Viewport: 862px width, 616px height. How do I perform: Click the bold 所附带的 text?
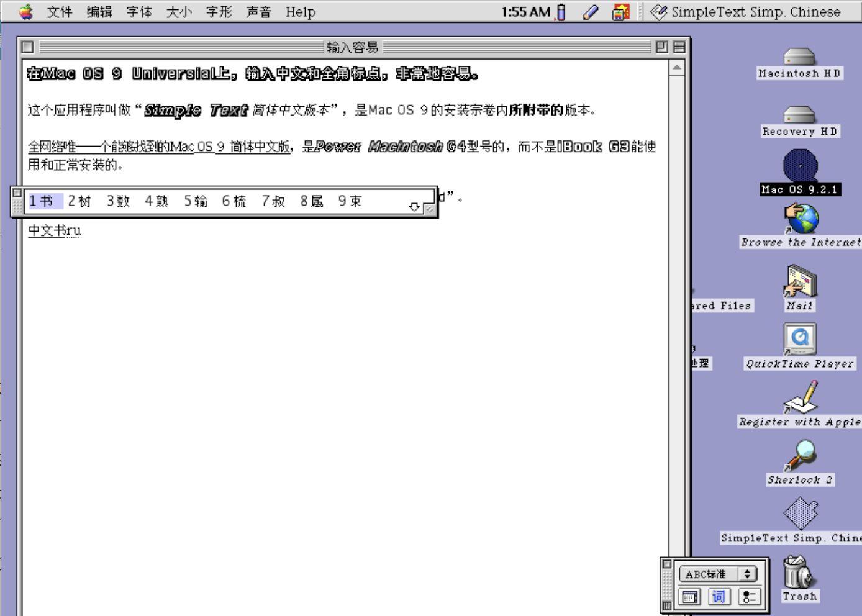pyautogui.click(x=536, y=110)
